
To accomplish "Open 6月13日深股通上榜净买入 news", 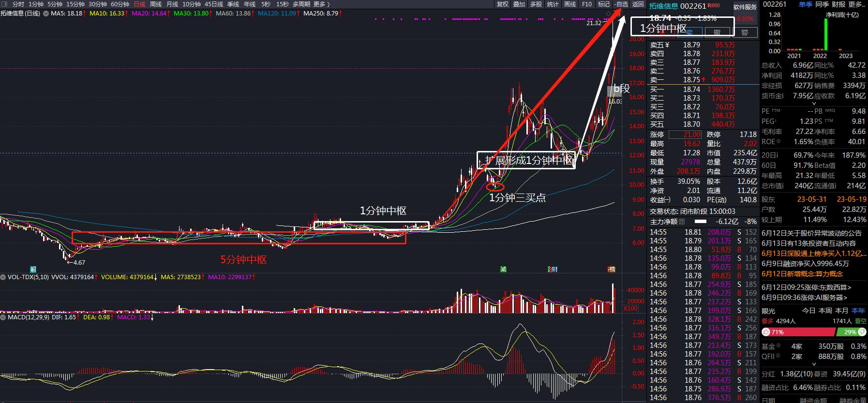I will (x=814, y=254).
